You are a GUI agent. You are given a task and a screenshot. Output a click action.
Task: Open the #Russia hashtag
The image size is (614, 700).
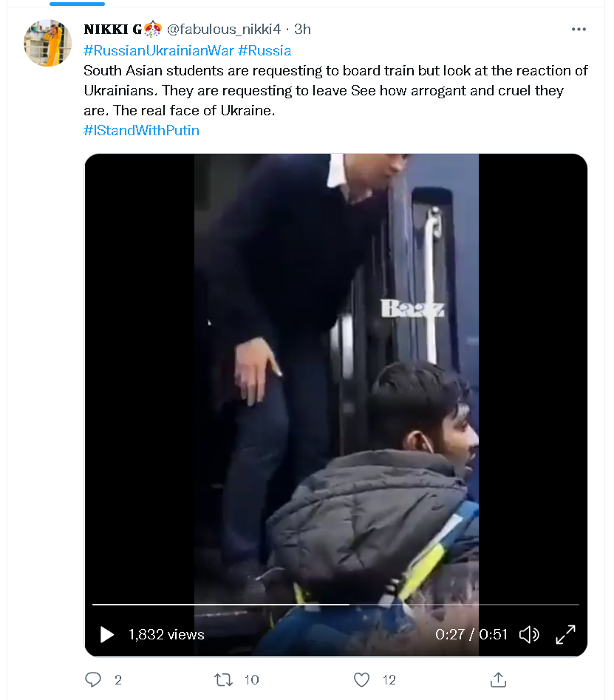(265, 50)
